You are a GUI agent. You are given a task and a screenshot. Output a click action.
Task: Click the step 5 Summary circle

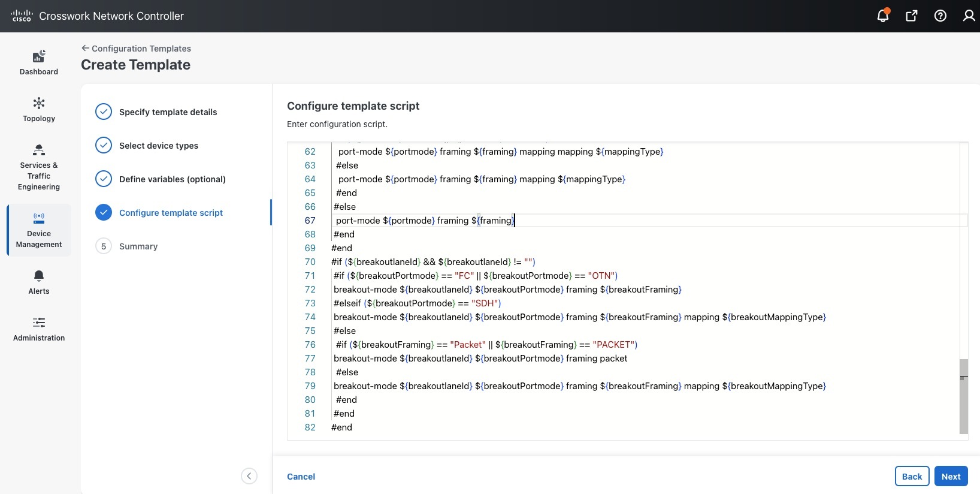click(x=104, y=246)
